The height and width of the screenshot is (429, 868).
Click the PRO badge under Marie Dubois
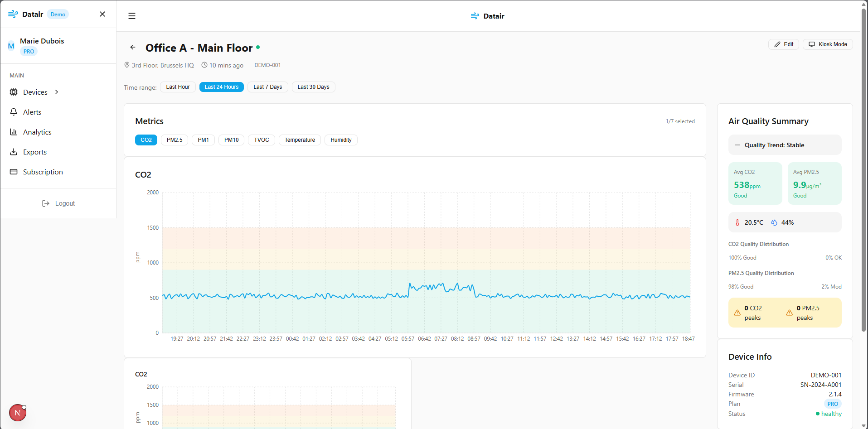click(29, 51)
